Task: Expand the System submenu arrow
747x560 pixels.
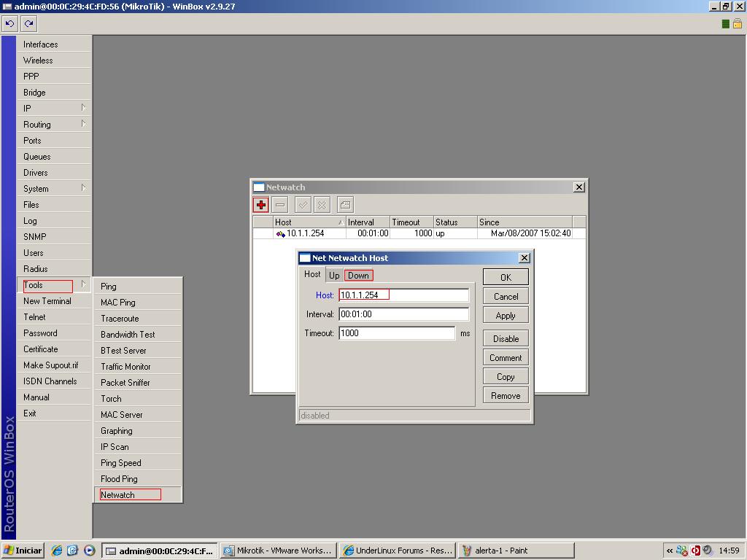Action: [x=83, y=187]
